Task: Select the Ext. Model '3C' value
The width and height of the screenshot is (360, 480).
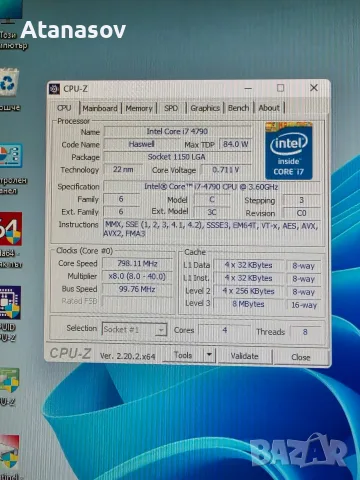Action: point(212,212)
